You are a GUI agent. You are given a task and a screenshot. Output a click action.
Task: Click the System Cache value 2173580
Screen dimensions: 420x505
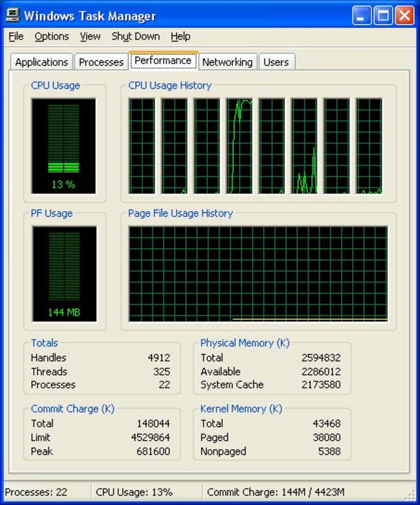point(321,384)
